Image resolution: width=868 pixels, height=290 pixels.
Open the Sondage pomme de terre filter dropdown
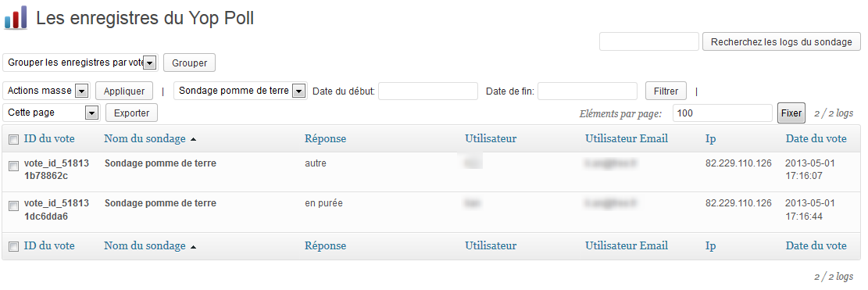point(241,91)
